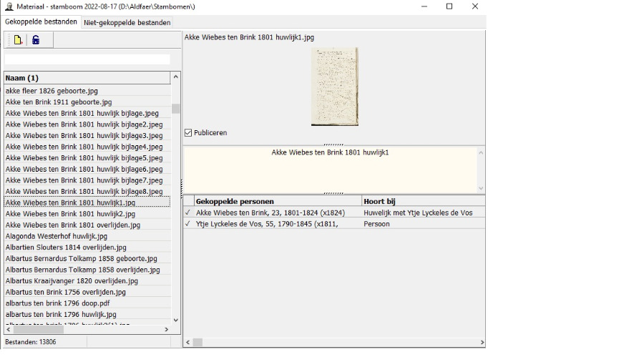The image size is (644, 362).
Task: Click the file list scroll-up arrow
Action: tap(176, 77)
